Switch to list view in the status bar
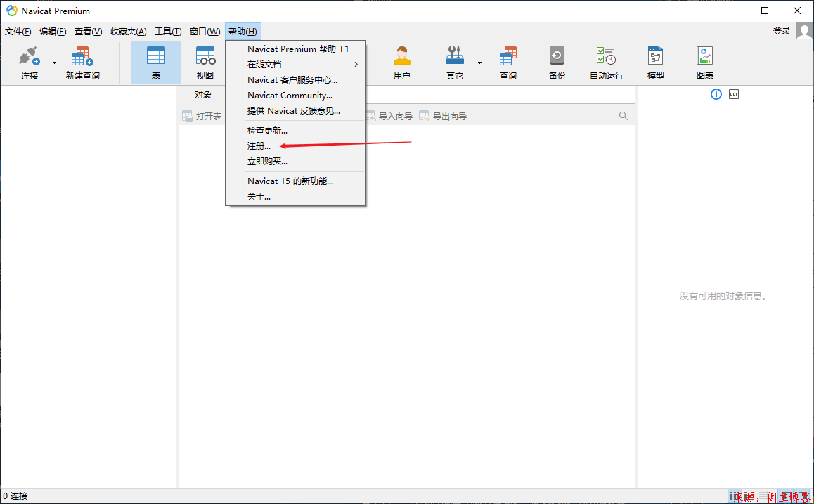The image size is (814, 504). (735, 496)
